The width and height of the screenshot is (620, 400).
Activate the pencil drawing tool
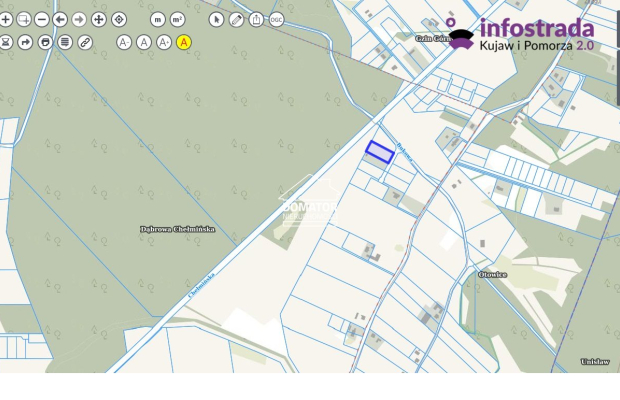click(236, 19)
